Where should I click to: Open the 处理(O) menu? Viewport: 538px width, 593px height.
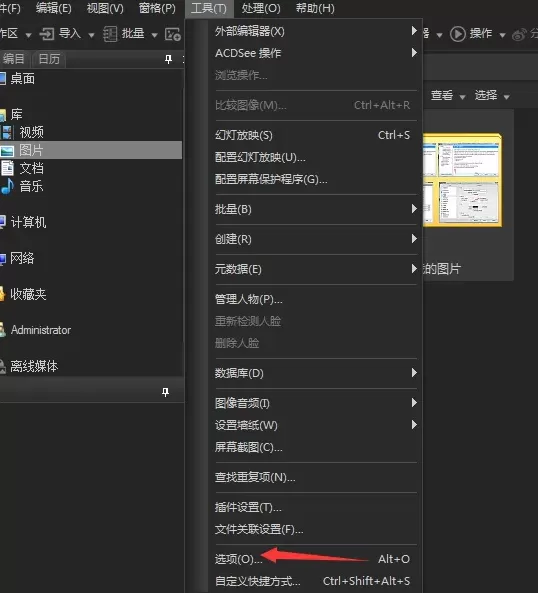pos(261,8)
